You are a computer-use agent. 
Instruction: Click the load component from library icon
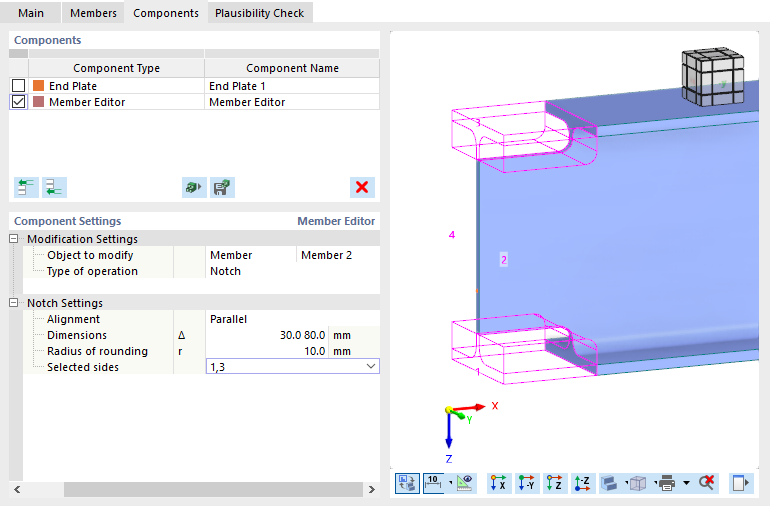[x=194, y=187]
